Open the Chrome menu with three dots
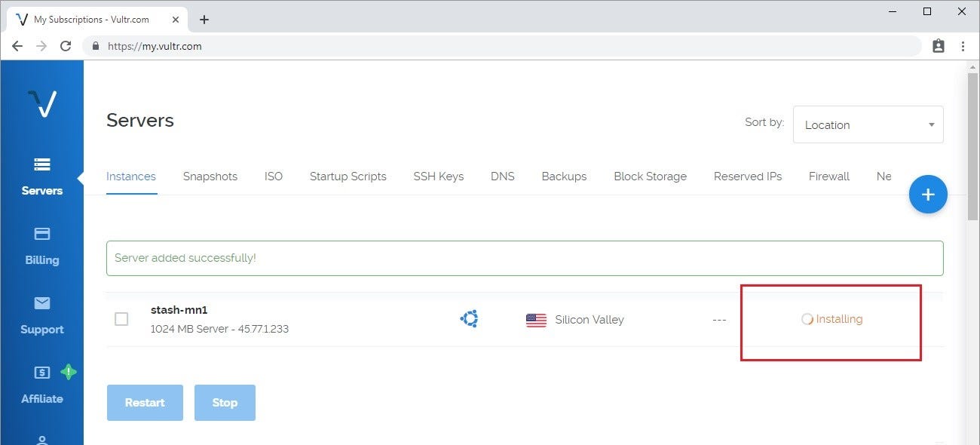 963,46
